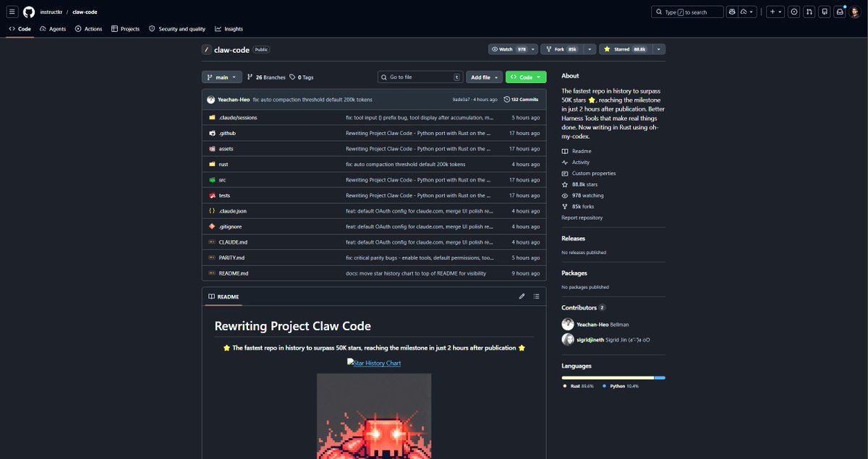
Task: Expand the star lists dropdown arrow
Action: (658, 49)
